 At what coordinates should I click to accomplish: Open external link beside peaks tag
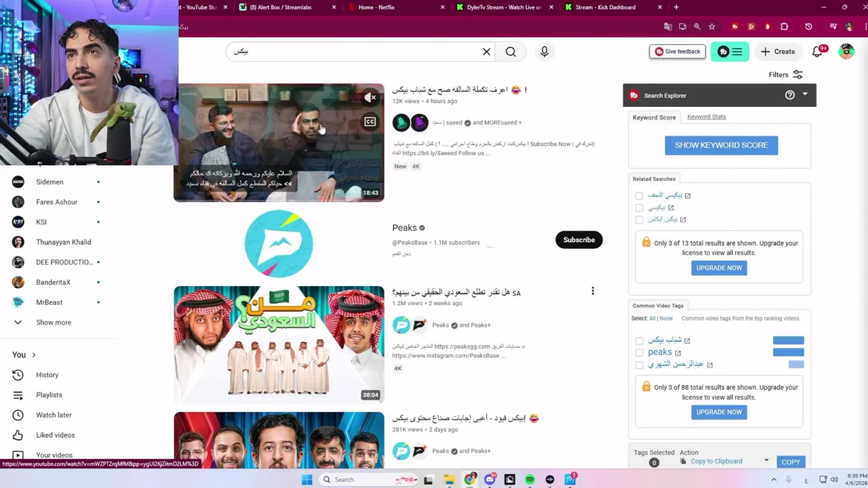677,353
